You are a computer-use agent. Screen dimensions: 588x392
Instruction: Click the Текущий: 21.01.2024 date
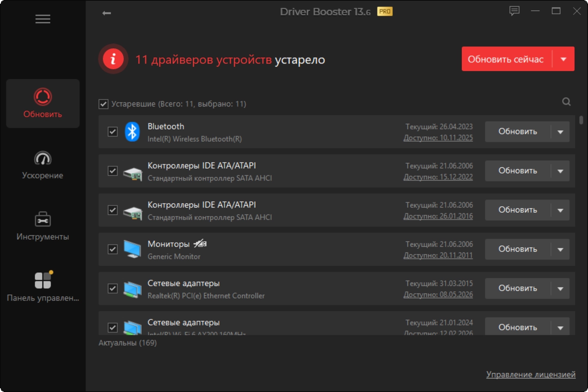439,323
